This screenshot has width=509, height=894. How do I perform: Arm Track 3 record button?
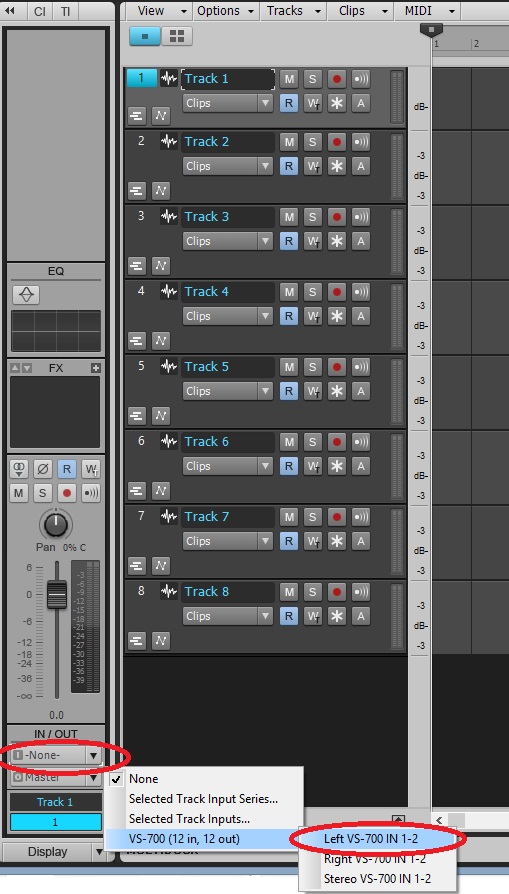pos(337,217)
